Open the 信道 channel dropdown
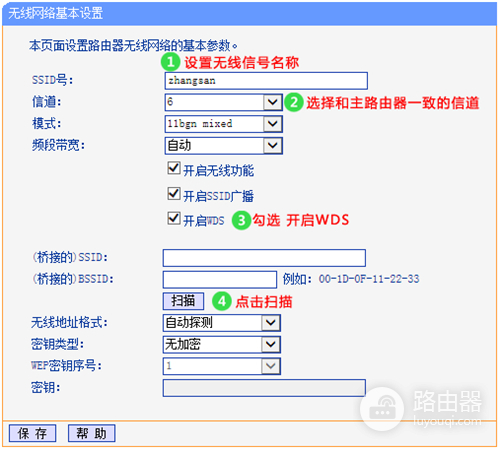Screen dimensions: 500x449 [224, 102]
